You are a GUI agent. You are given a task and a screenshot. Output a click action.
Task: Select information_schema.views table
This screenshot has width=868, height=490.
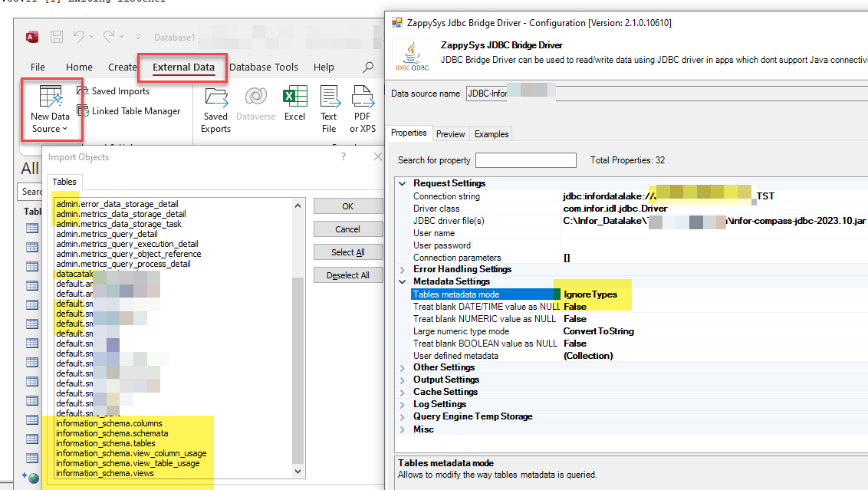coord(104,473)
